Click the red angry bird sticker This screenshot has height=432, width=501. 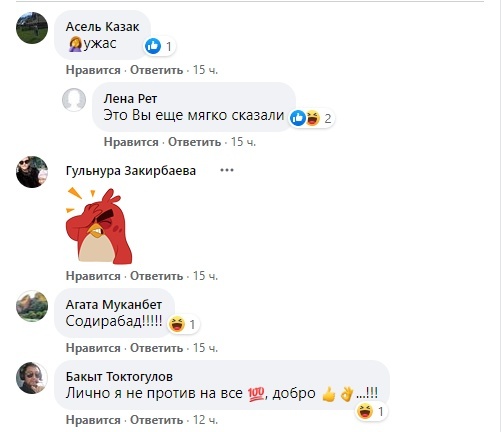pyautogui.click(x=99, y=226)
